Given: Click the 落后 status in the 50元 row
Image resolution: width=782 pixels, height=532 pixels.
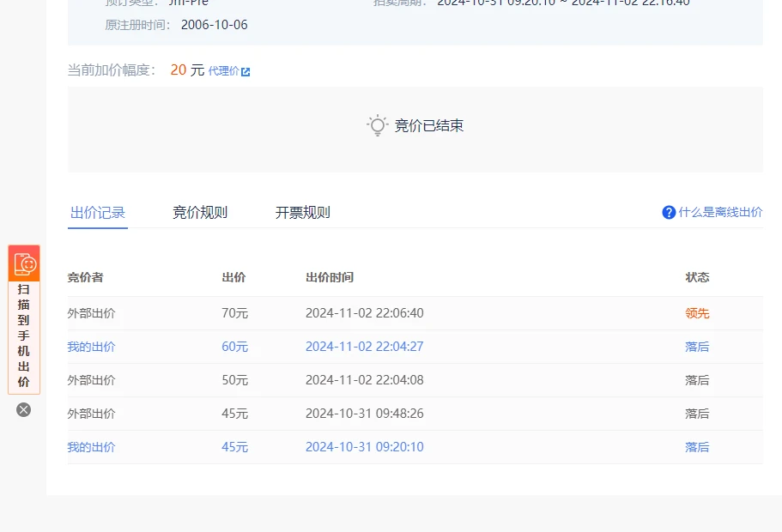Looking at the screenshot, I should click(x=697, y=380).
